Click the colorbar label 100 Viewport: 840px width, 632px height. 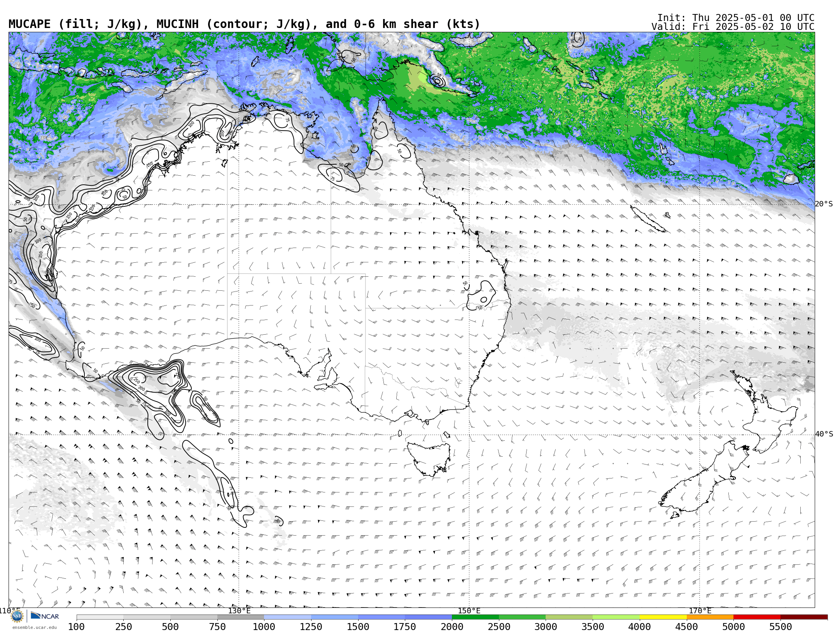click(x=76, y=627)
